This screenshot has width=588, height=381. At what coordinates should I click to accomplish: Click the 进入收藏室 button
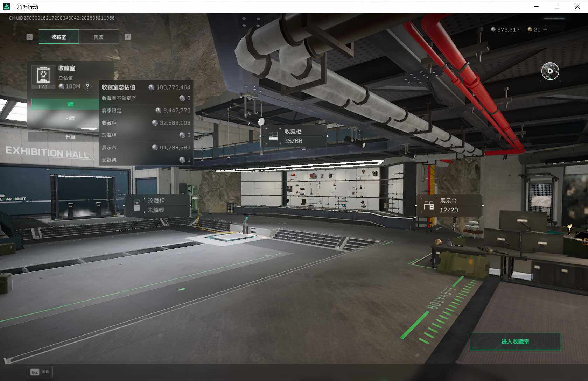click(x=515, y=341)
